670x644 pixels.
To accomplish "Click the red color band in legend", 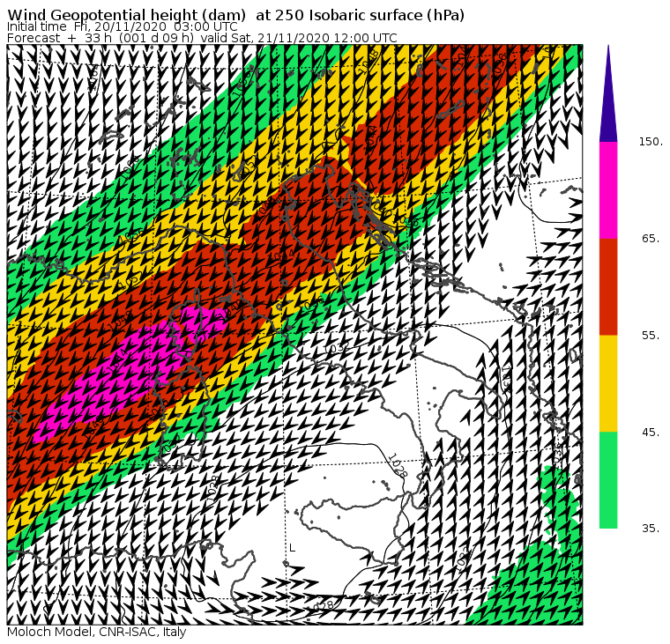I will pos(608,286).
